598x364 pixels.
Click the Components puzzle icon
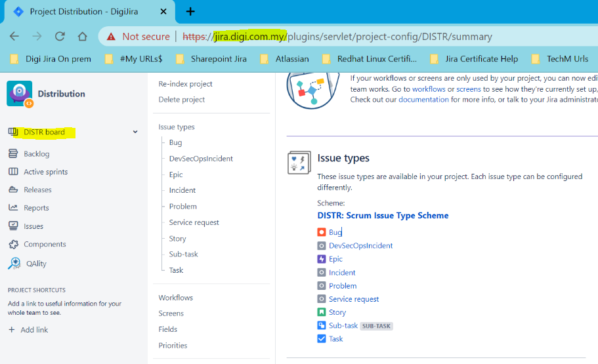point(13,244)
